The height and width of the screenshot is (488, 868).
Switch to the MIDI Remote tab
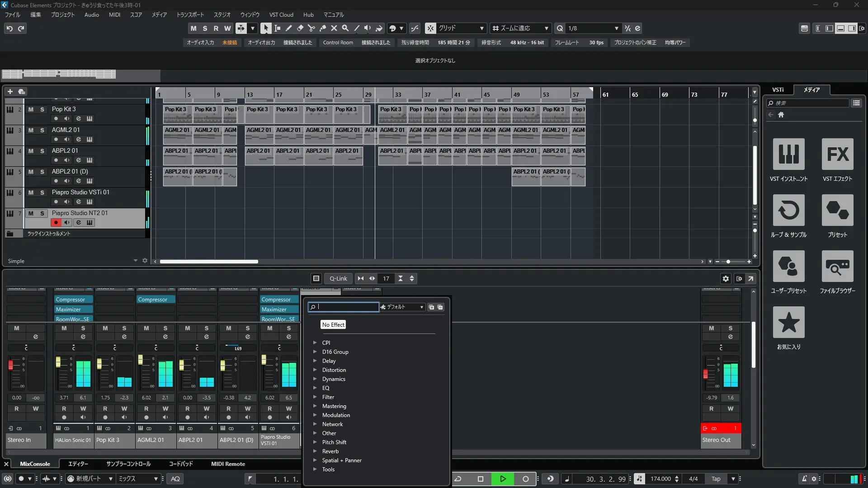228,464
